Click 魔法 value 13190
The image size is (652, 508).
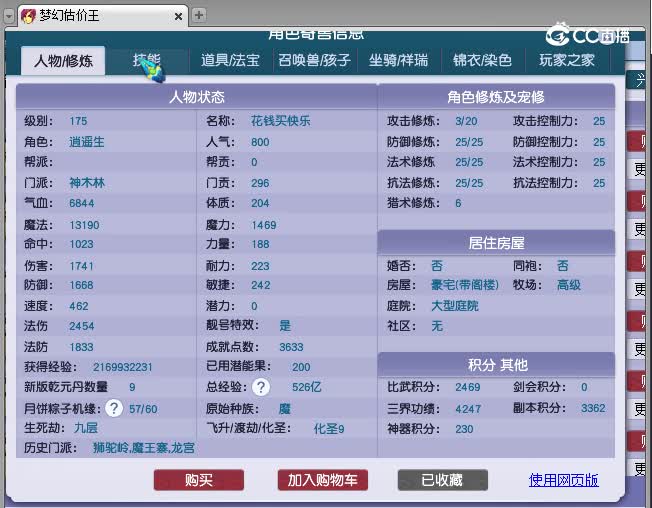pyautogui.click(x=84, y=225)
